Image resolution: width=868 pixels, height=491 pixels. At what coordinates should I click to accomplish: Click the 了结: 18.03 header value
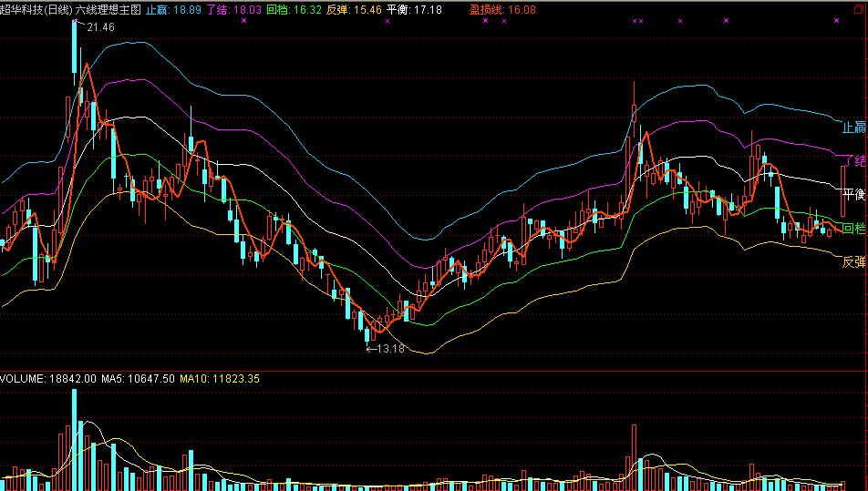233,9
